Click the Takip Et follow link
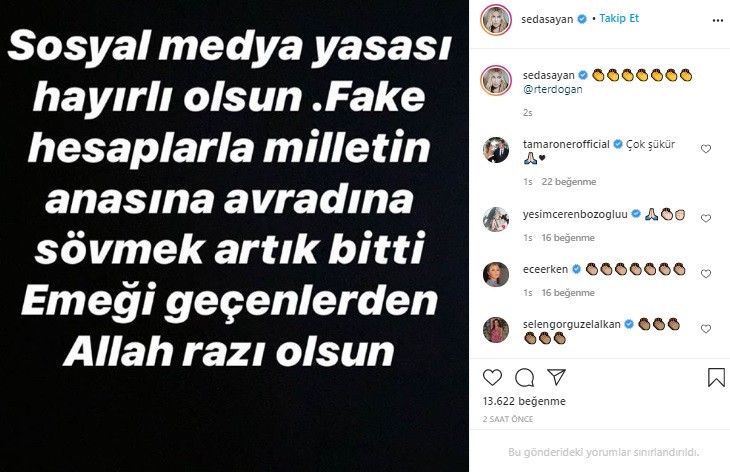Screen dimensions: 730x472 (619, 19)
